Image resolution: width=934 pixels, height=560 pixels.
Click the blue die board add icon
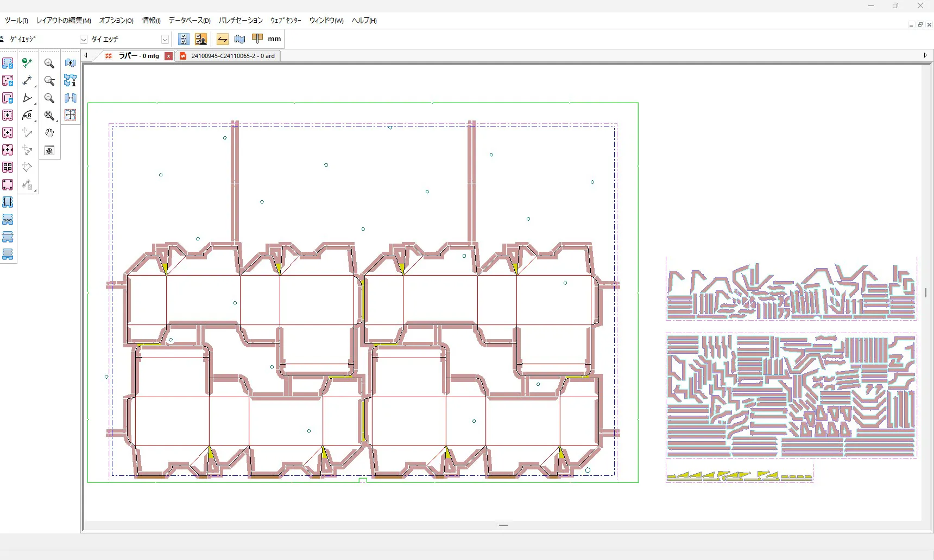(70, 63)
